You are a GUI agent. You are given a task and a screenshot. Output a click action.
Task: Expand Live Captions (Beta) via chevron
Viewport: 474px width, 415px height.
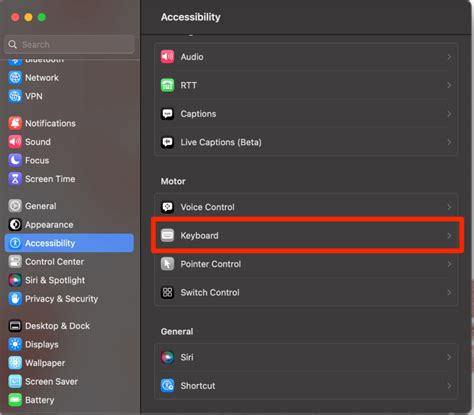[x=449, y=142]
